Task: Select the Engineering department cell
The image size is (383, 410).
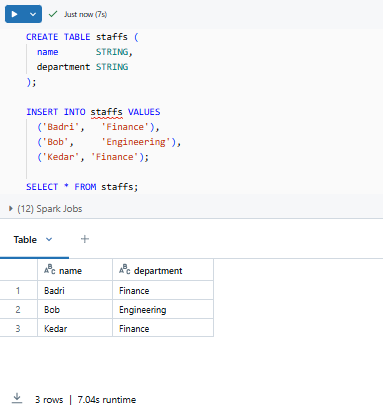Action: [x=163, y=309]
